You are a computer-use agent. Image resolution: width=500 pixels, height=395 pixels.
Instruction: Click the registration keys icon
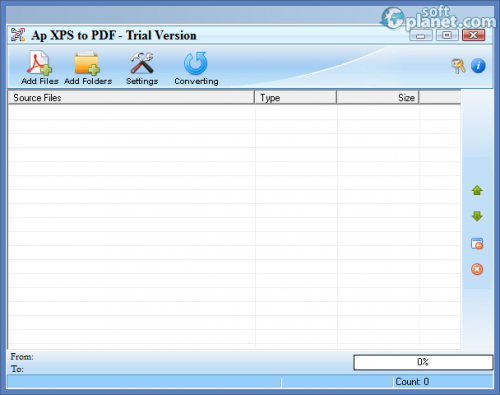pos(458,66)
